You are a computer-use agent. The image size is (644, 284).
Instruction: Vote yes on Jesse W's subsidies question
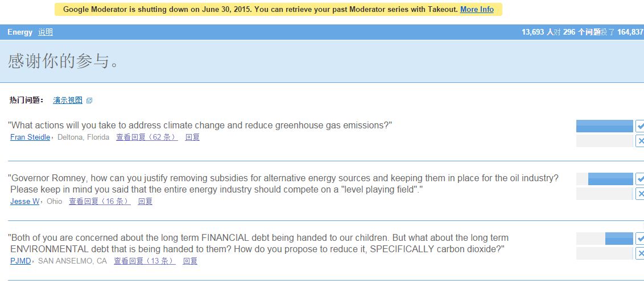click(x=639, y=178)
